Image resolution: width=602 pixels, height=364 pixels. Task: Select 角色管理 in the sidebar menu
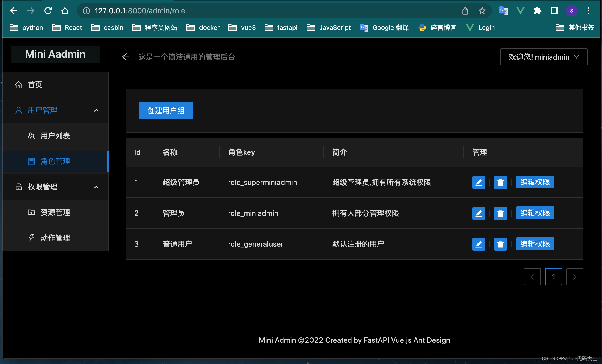coord(55,161)
